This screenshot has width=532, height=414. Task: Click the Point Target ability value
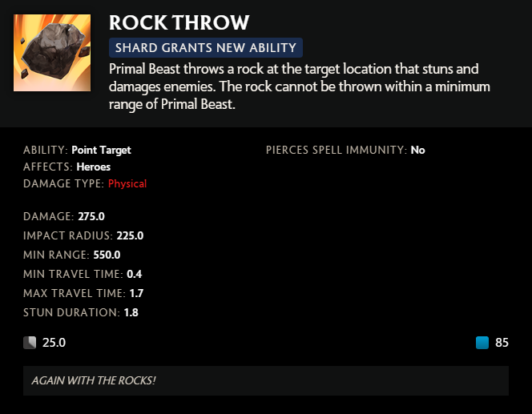coord(101,150)
